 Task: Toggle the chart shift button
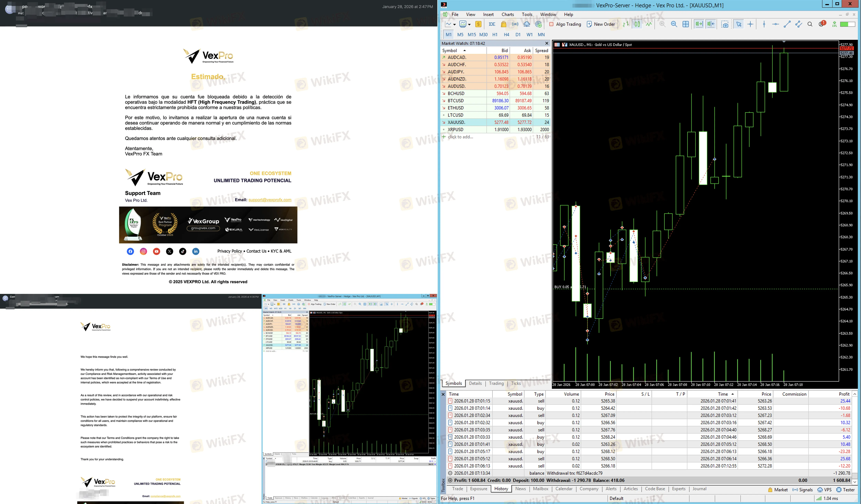(711, 24)
